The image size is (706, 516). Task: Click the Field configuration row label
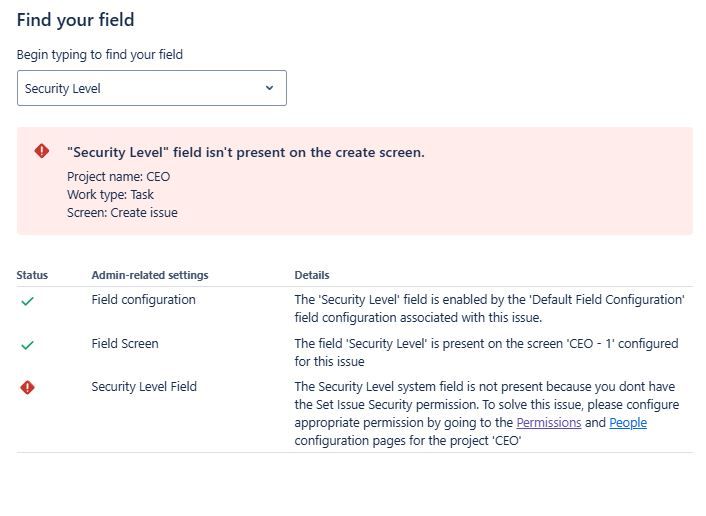click(x=143, y=299)
